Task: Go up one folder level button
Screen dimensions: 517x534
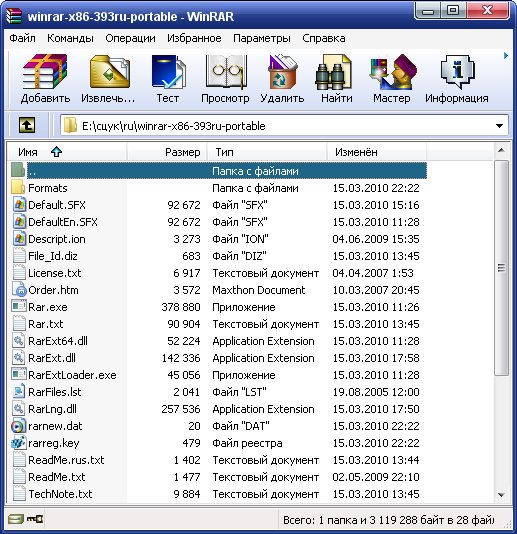Action: [x=27, y=125]
